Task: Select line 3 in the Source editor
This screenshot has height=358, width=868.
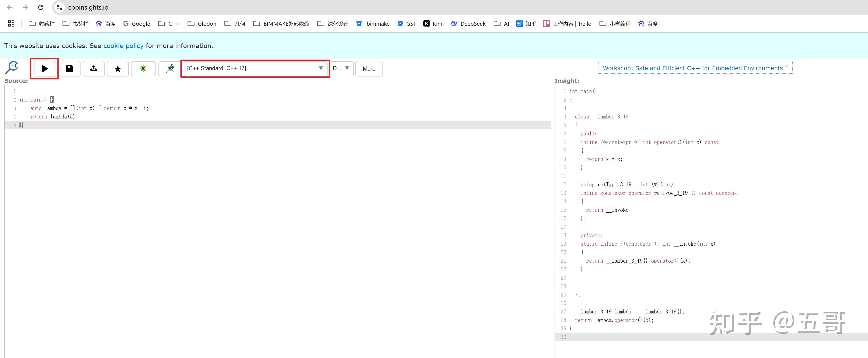Action: click(89, 108)
